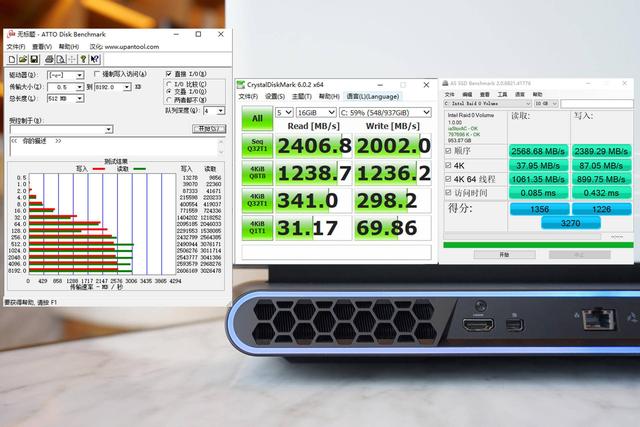640x427 pixels.
Task: Open the 驱动器 drive dropdown in ATTO
Action: pyautogui.click(x=66, y=75)
